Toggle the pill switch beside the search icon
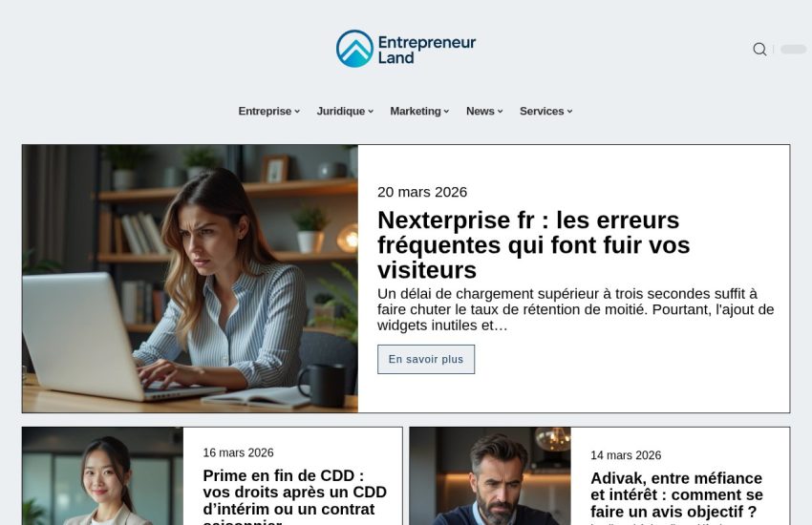 pyautogui.click(x=793, y=49)
